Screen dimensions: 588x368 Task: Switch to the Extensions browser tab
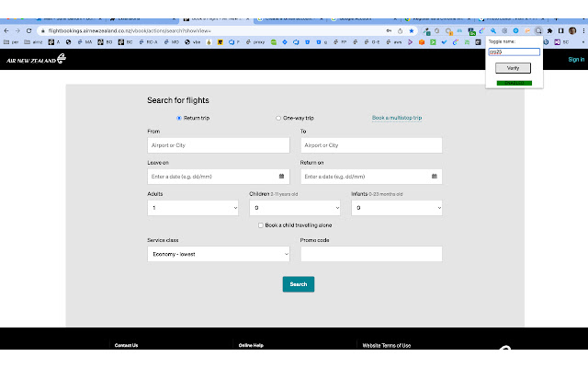tap(143, 18)
